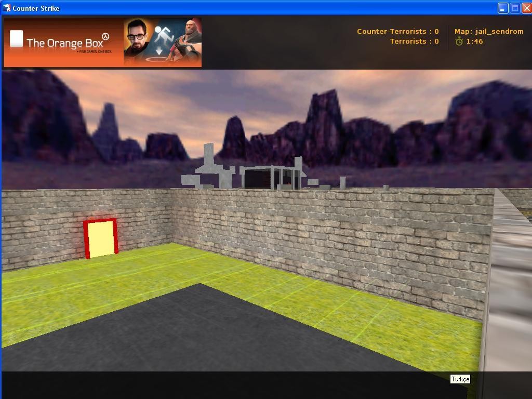The height and width of the screenshot is (399, 532).
Task: Maximize the Counter-Strike window
Action: tap(515, 8)
